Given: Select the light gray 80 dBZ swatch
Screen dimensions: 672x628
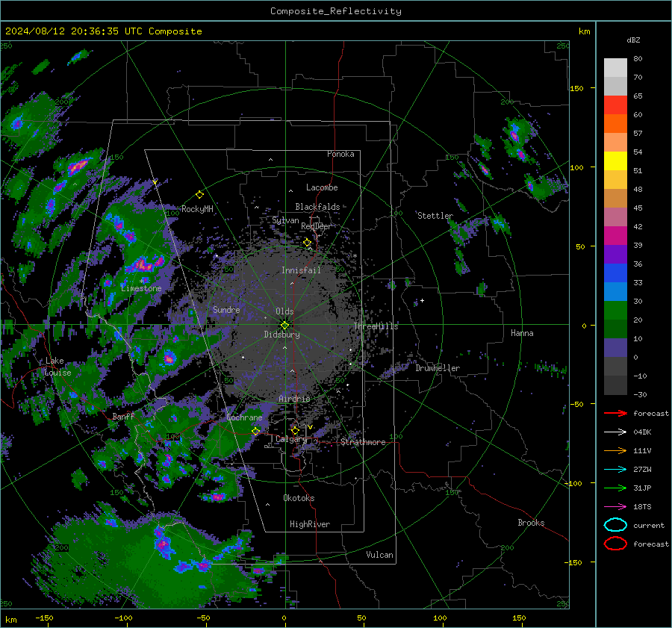Looking at the screenshot, I should 615,68.
